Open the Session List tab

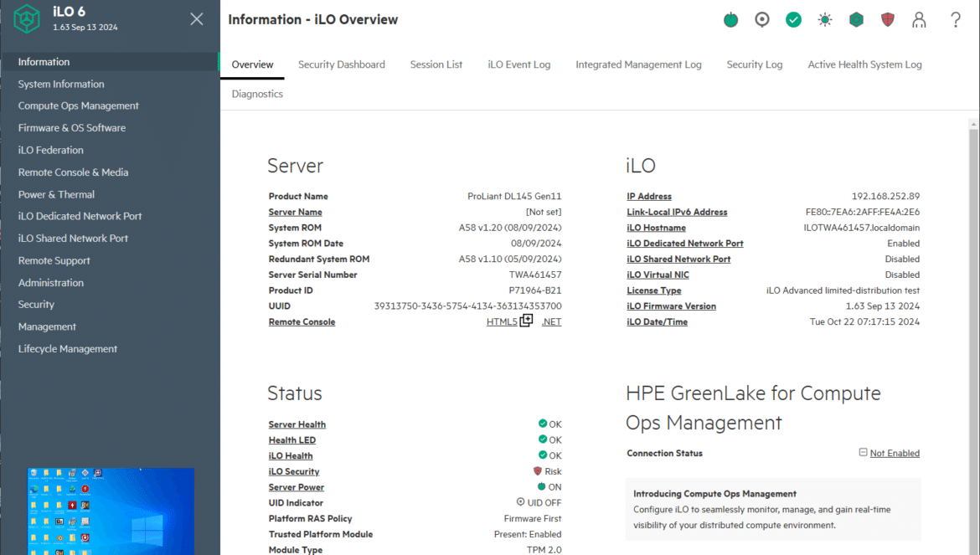[x=436, y=64]
